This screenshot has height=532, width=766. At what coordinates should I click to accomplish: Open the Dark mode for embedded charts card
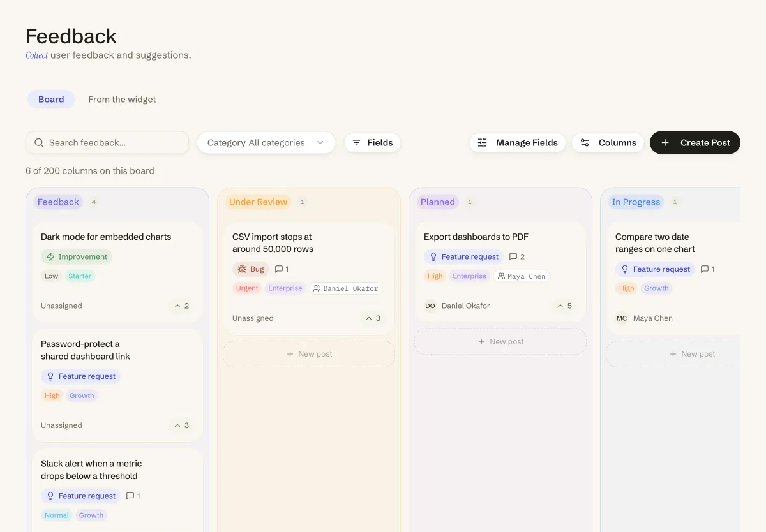click(x=117, y=272)
